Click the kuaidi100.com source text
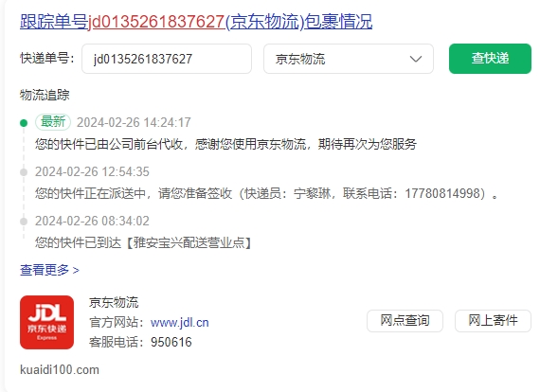 point(60,370)
